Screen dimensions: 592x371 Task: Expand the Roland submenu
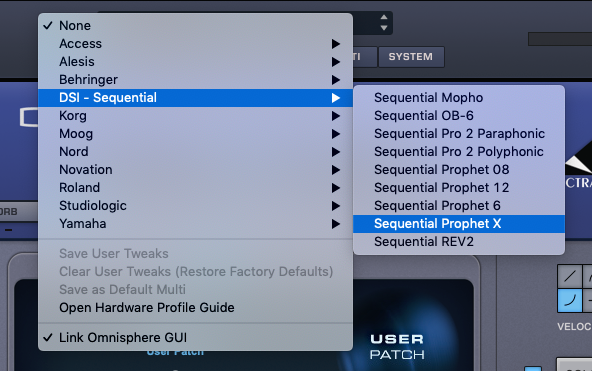click(195, 188)
